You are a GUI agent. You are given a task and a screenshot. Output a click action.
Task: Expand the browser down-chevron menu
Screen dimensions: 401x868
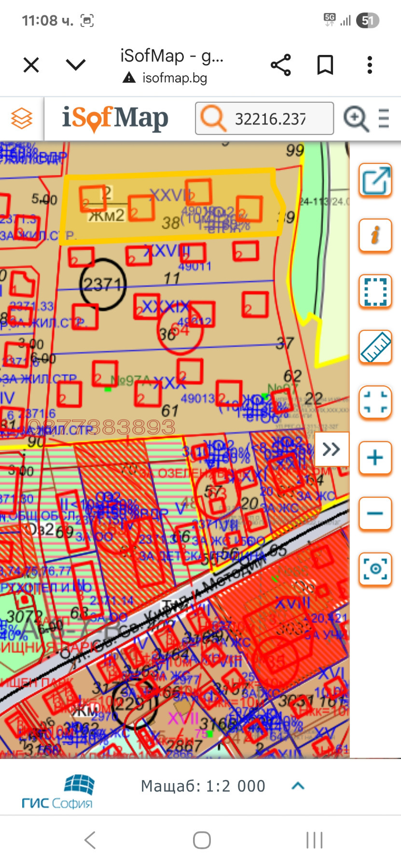click(x=76, y=65)
